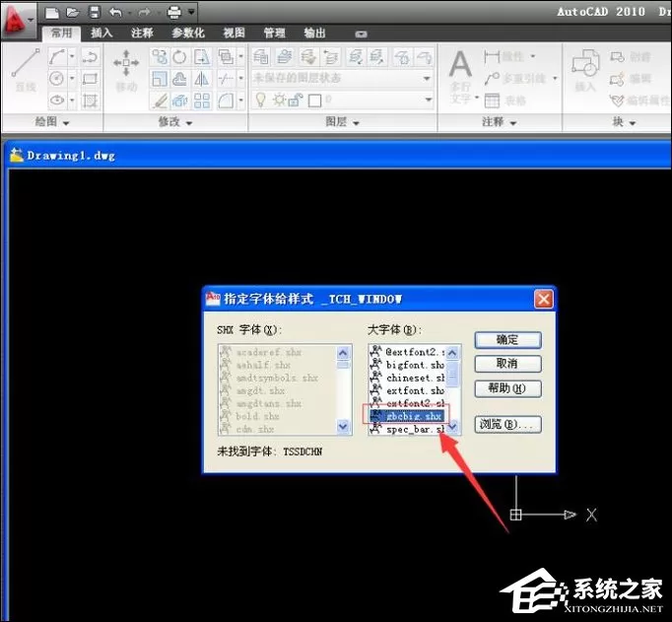
Task: Select the copy modify tool
Action: click(160, 56)
